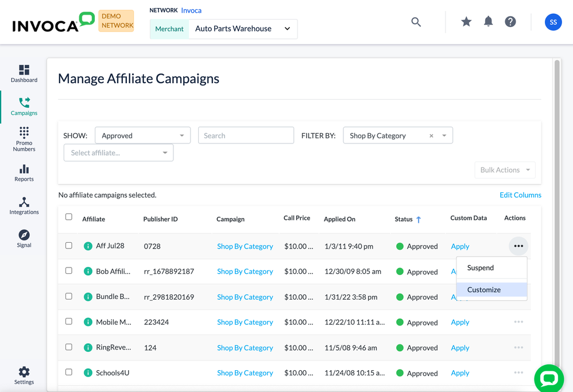Click the Invoca logo
The image size is (573, 392).
(x=53, y=22)
